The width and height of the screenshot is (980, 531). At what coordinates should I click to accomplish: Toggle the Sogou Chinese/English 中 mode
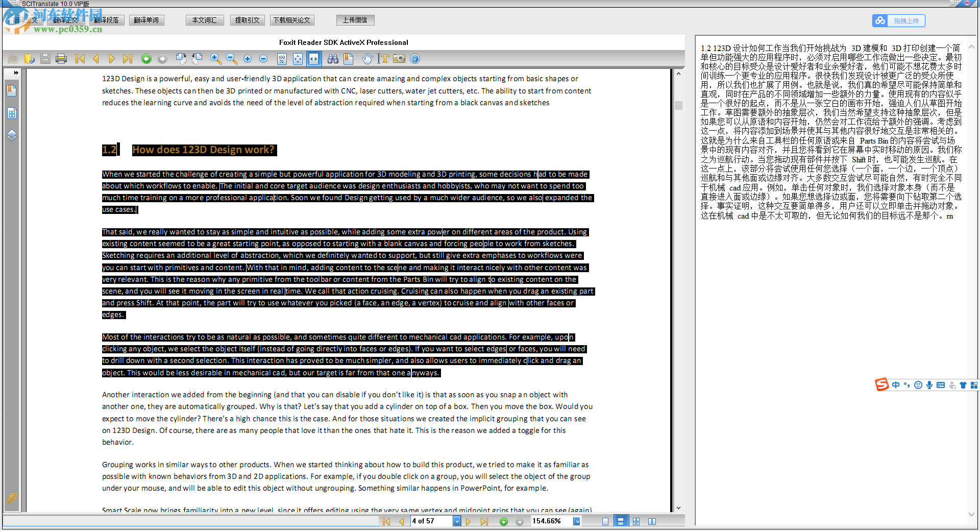pyautogui.click(x=896, y=385)
